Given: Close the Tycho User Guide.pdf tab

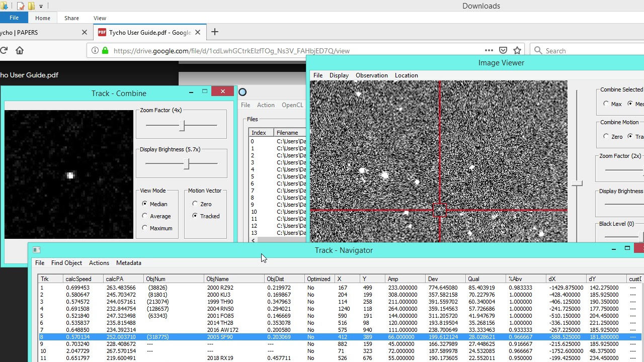Looking at the screenshot, I should (198, 32).
